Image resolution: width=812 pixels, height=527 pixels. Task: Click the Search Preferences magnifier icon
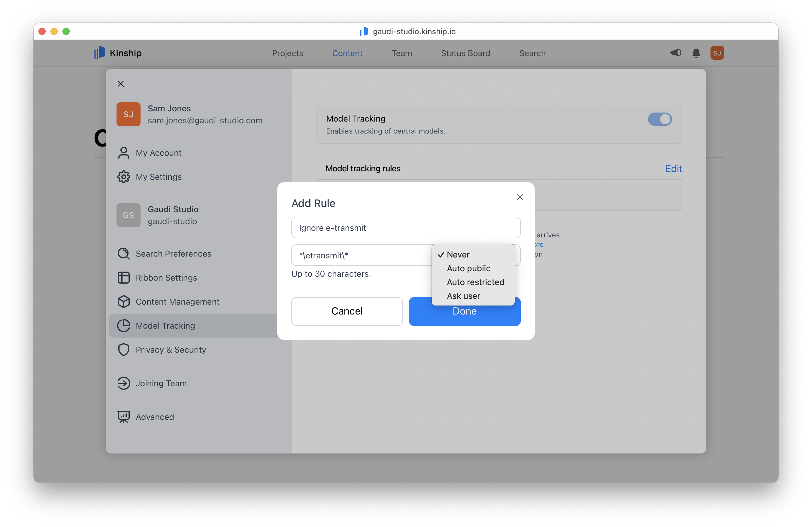[123, 254]
